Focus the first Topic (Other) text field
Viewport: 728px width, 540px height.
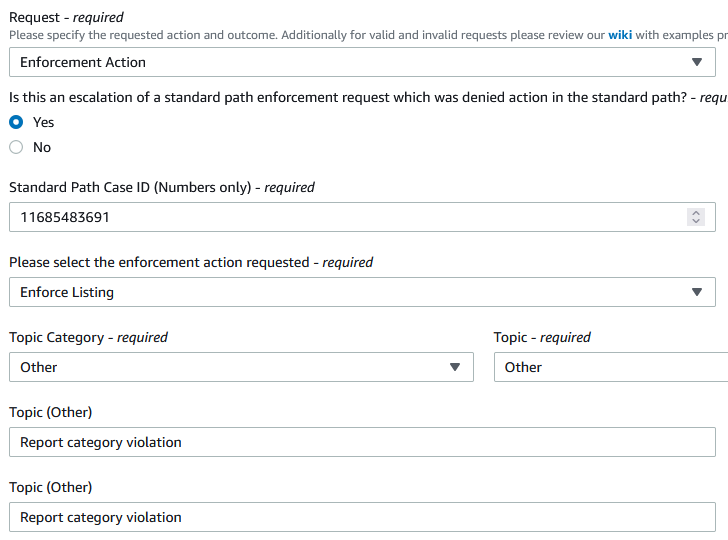[x=362, y=442]
